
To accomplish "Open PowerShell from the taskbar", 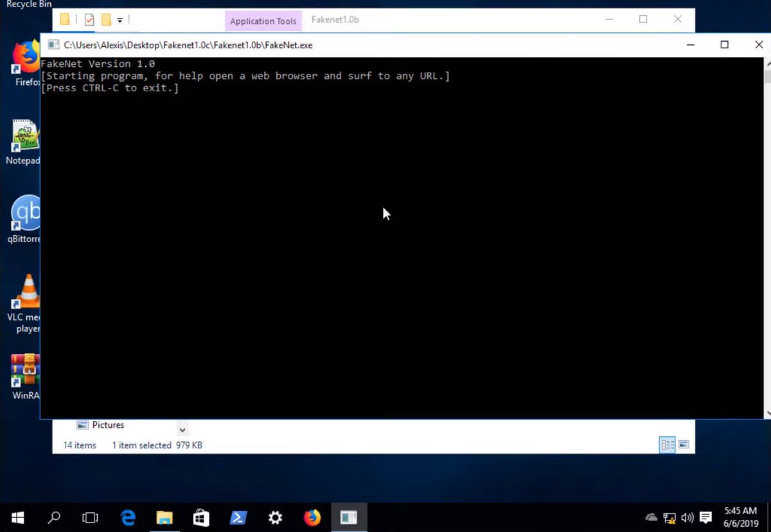I will point(238,517).
